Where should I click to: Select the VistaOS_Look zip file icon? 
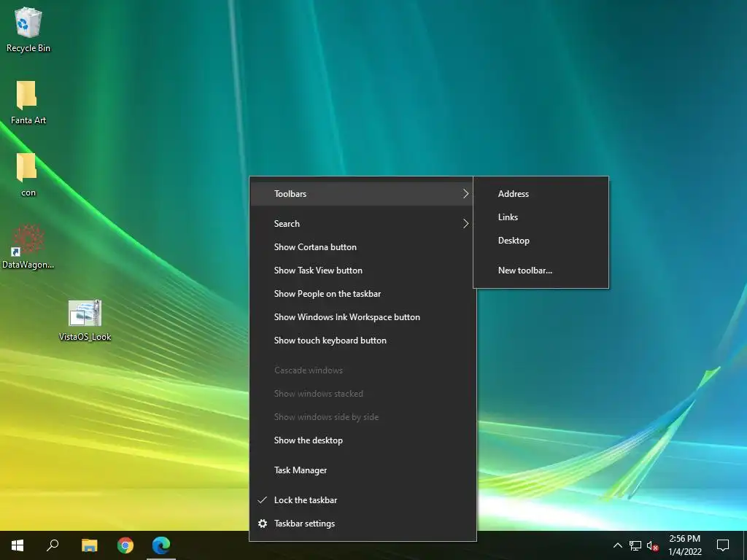(85, 313)
